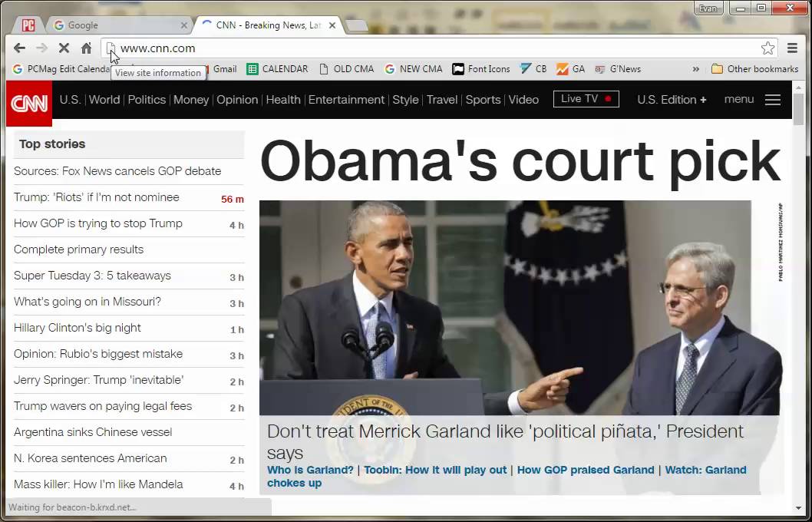Viewport: 812px width, 522px height.
Task: Click the address bar URL field
Action: coord(437,48)
